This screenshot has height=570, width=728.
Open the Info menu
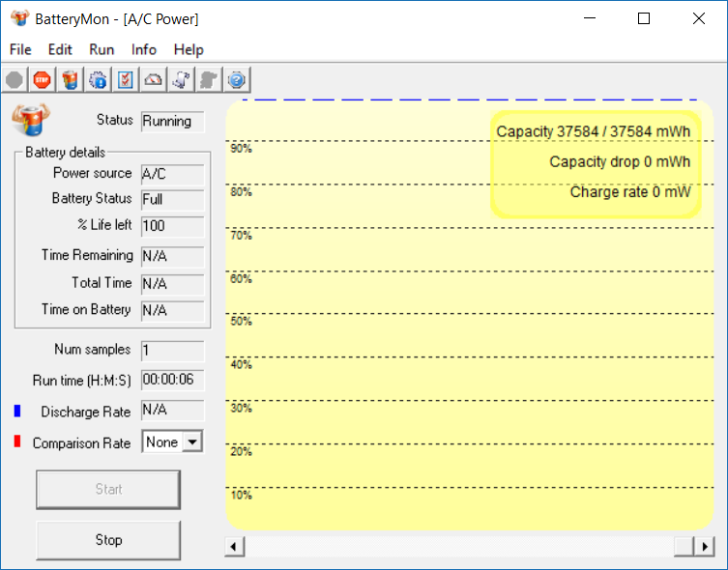coord(144,49)
